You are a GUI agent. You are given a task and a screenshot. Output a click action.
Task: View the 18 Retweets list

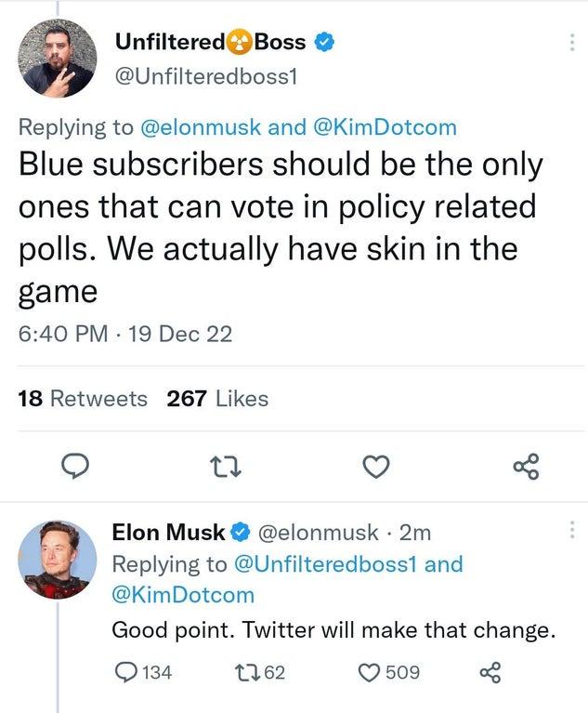point(83,399)
